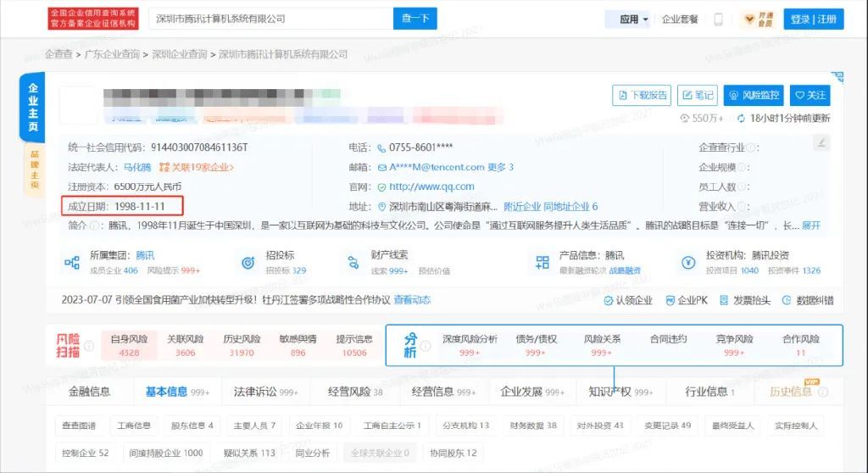This screenshot has height=473, width=868.
Task: Open 敏感舆情 896 item
Action: tap(298, 345)
